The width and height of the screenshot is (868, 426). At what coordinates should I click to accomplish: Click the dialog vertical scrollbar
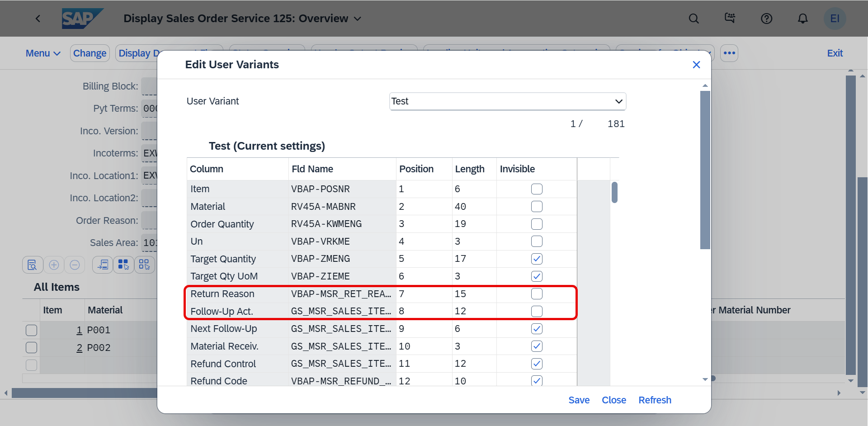point(705,170)
